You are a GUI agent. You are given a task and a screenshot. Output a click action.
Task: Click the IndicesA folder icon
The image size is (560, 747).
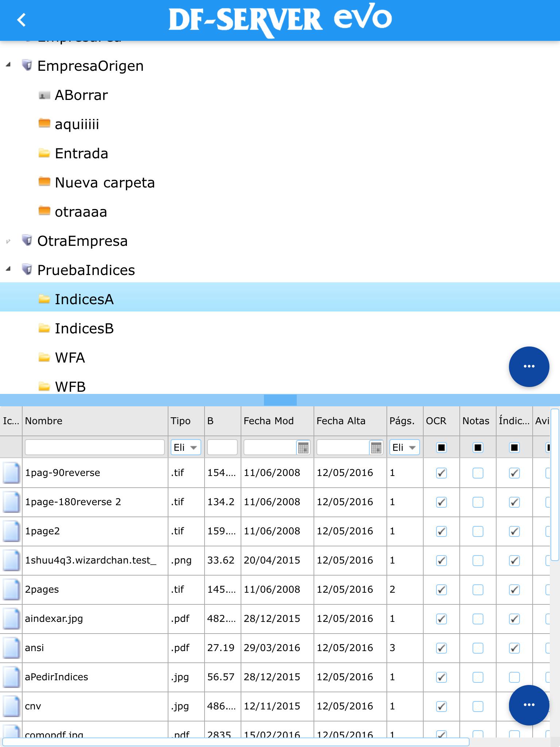coord(44,299)
